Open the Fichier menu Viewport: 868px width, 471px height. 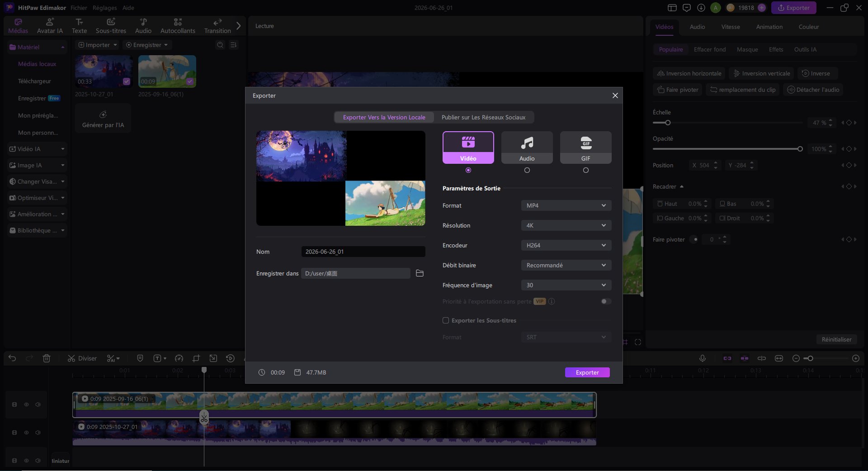coord(79,8)
